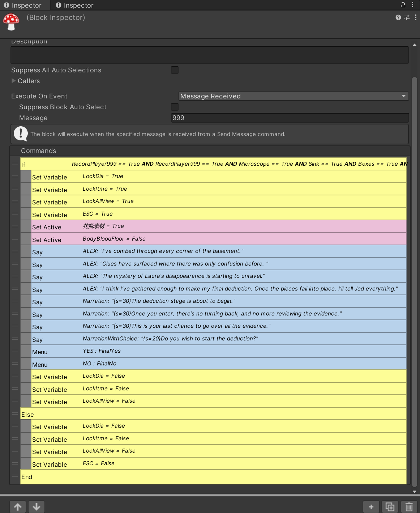Click the vertical scrollbar thumb
This screenshot has width=420, height=513.
415,281
